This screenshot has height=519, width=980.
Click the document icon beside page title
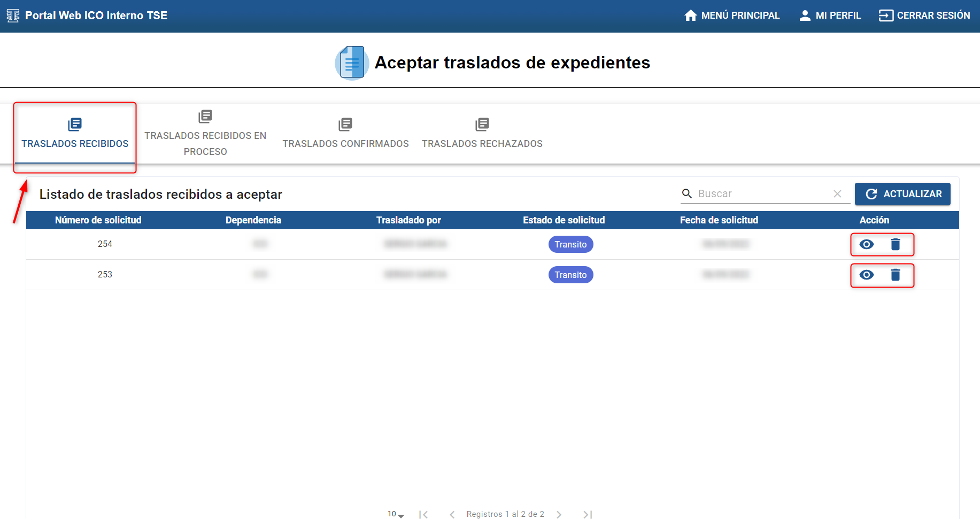352,63
